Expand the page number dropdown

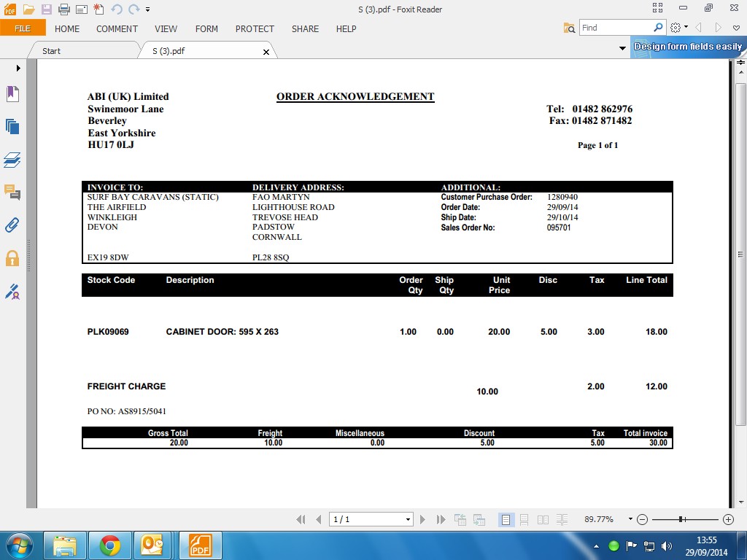pos(408,519)
